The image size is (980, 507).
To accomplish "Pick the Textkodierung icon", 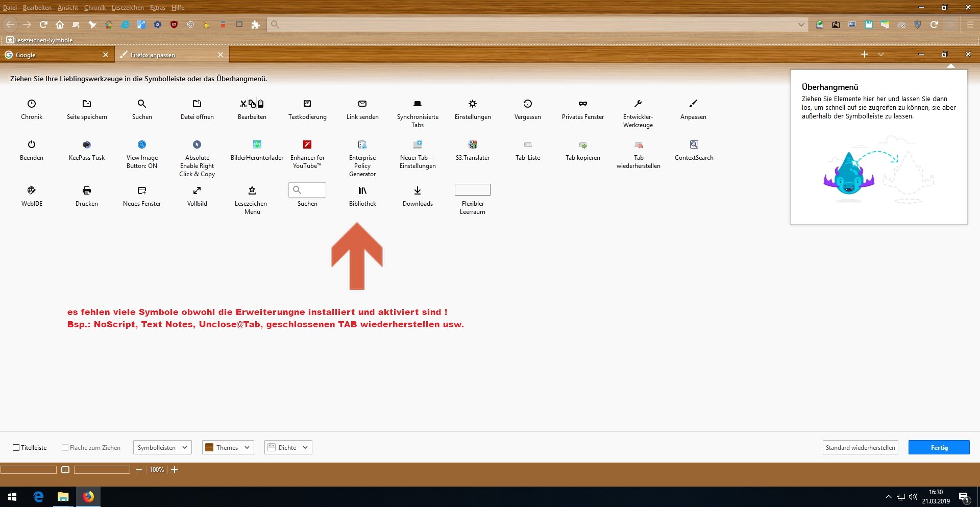I will click(x=307, y=104).
